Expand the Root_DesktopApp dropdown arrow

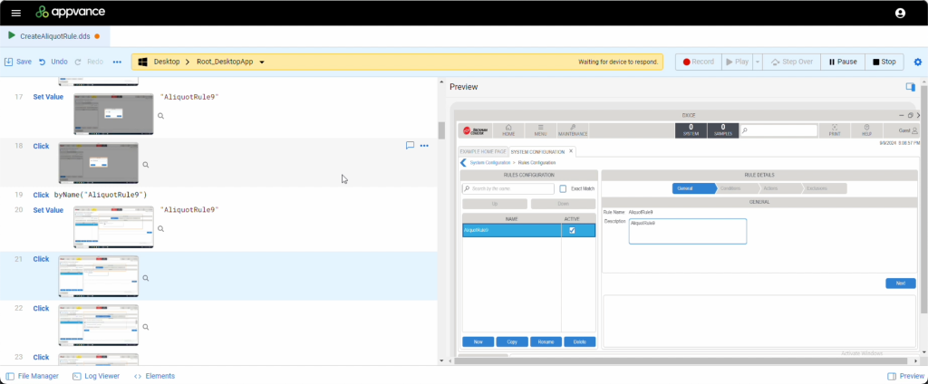(x=262, y=62)
